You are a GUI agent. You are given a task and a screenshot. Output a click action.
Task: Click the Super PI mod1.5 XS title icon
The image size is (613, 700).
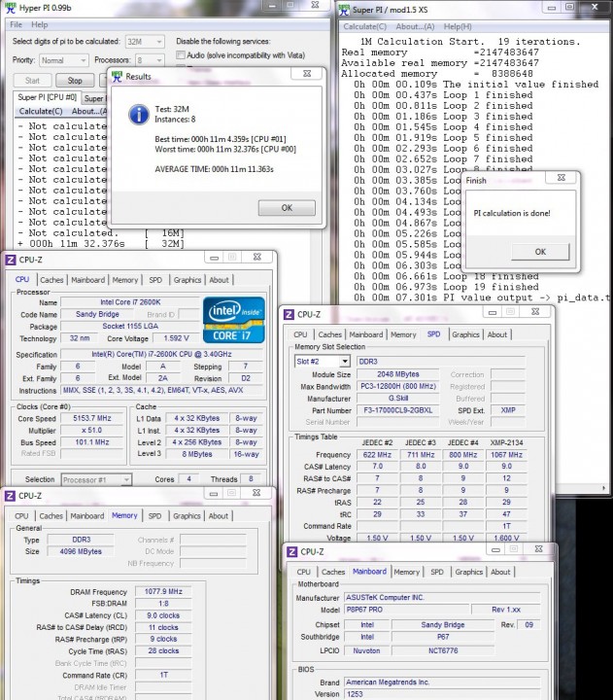click(344, 10)
